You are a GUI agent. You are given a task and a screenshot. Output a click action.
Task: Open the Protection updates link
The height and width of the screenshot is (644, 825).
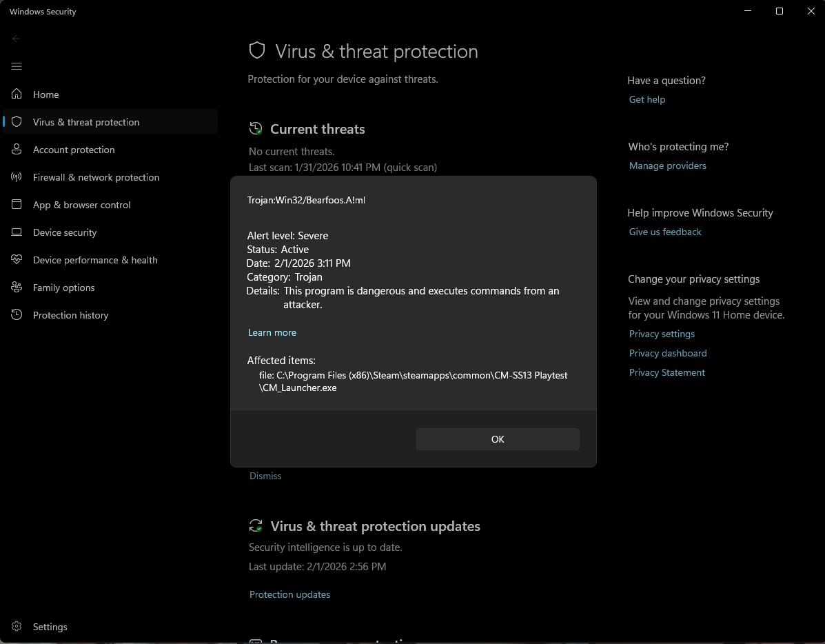[289, 594]
